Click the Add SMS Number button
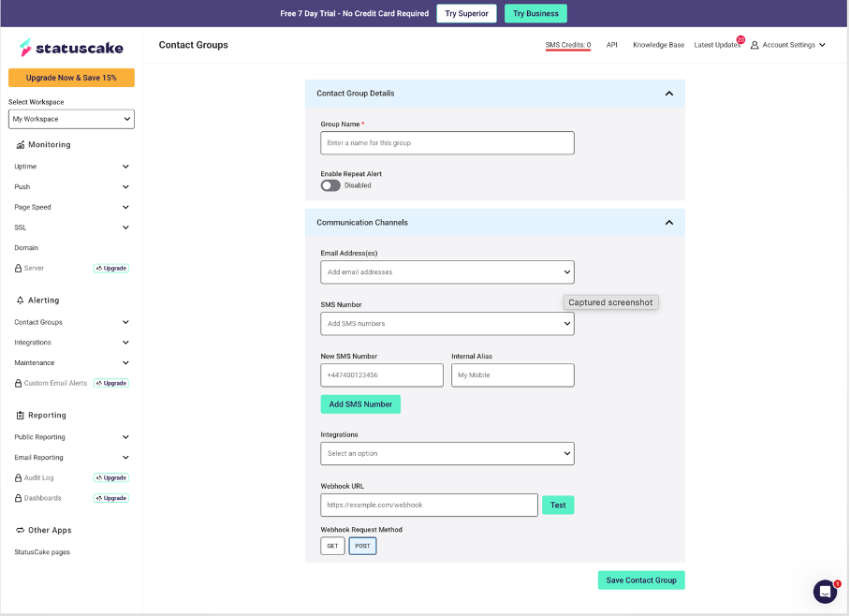850x616 pixels. [360, 404]
